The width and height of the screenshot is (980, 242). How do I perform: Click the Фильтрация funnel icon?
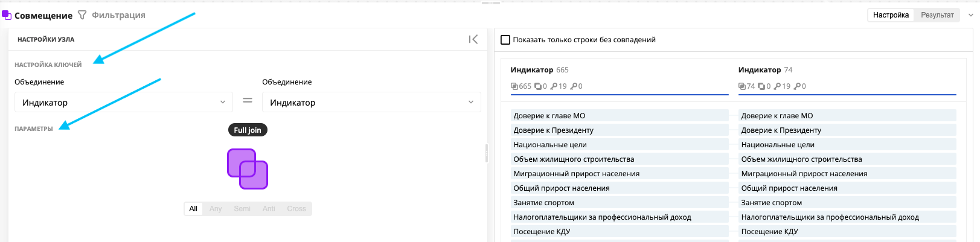pyautogui.click(x=83, y=15)
